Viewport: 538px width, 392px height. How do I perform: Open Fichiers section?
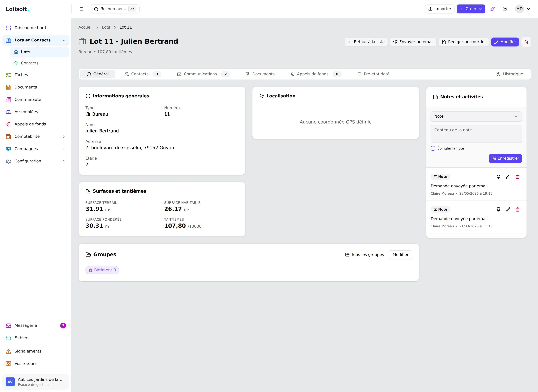pyautogui.click(x=36, y=338)
